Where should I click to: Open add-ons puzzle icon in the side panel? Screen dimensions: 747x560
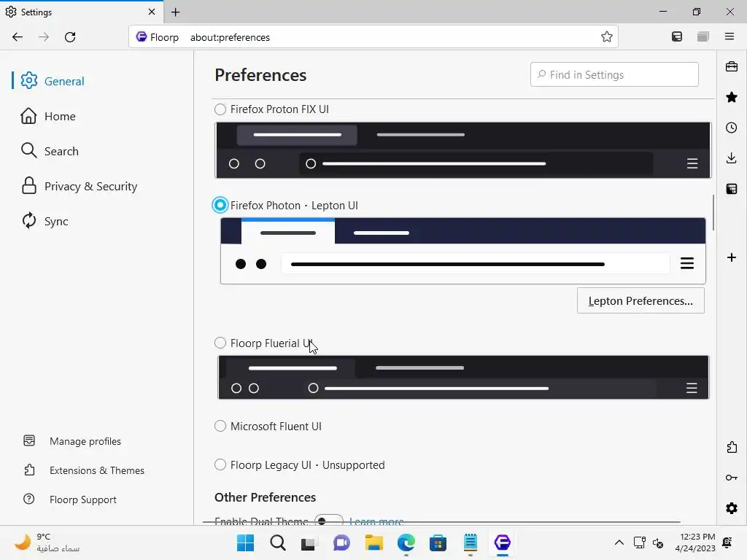(x=732, y=447)
